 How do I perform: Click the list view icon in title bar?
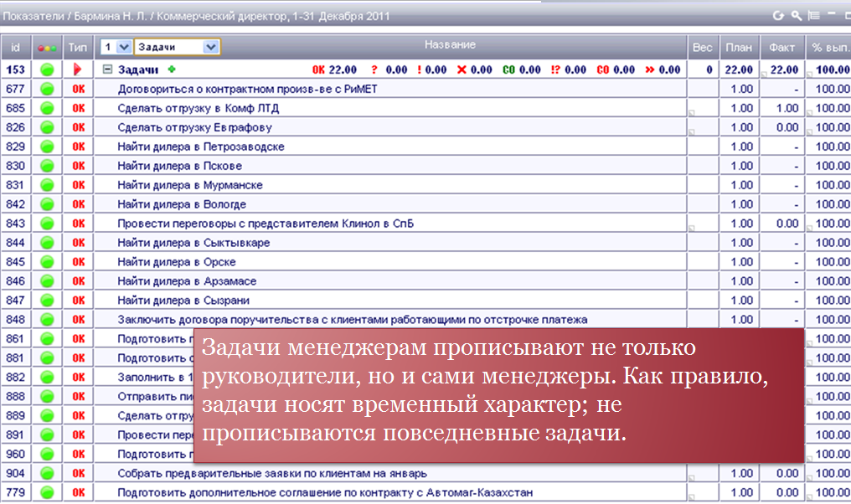(813, 16)
